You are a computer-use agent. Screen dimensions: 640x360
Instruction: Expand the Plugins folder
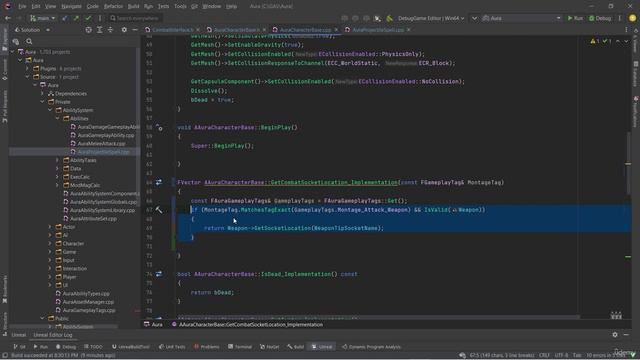(x=28, y=69)
